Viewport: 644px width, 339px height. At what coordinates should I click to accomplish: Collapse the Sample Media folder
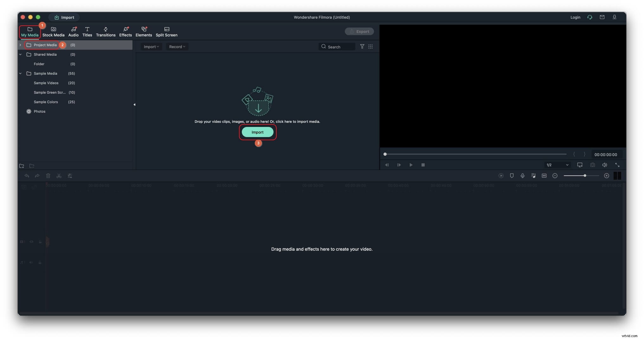pos(20,73)
